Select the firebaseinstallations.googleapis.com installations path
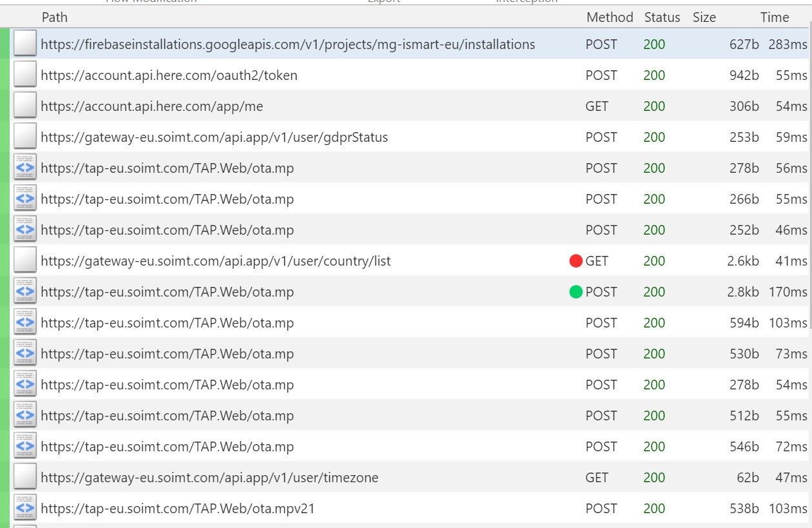Screen dimensions: 812x528 288,44
